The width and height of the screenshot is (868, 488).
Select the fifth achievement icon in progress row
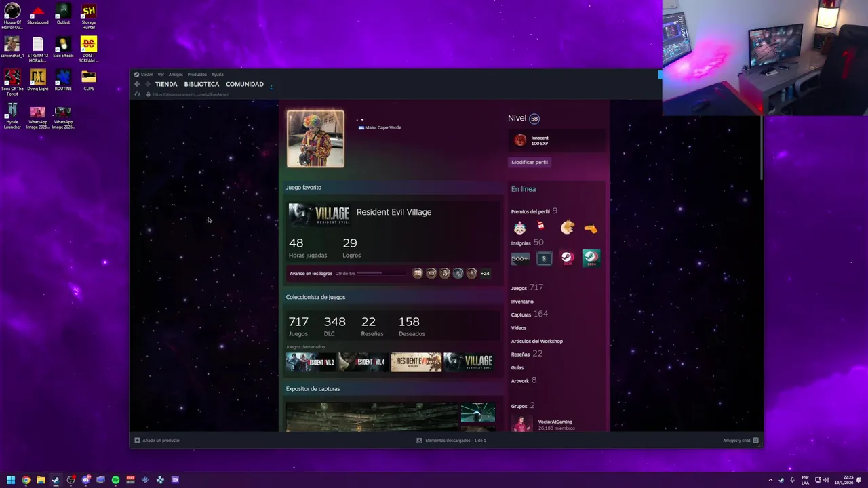[472, 273]
